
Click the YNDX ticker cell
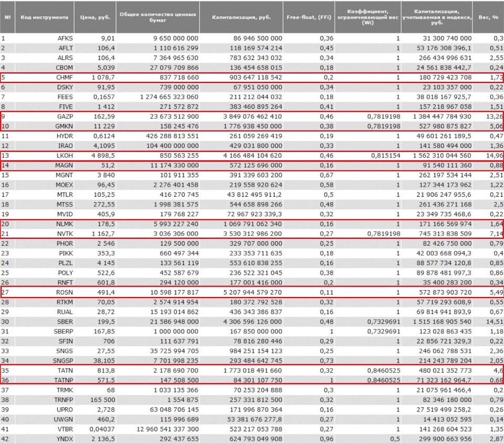coord(65,439)
